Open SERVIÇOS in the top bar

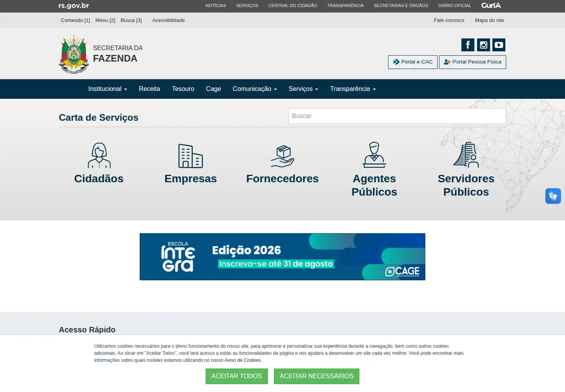tap(247, 5)
